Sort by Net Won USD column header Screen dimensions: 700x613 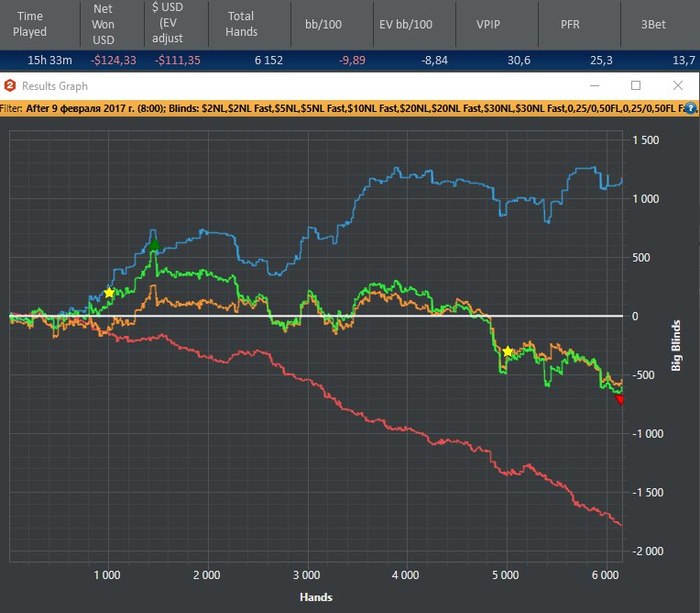[103, 24]
